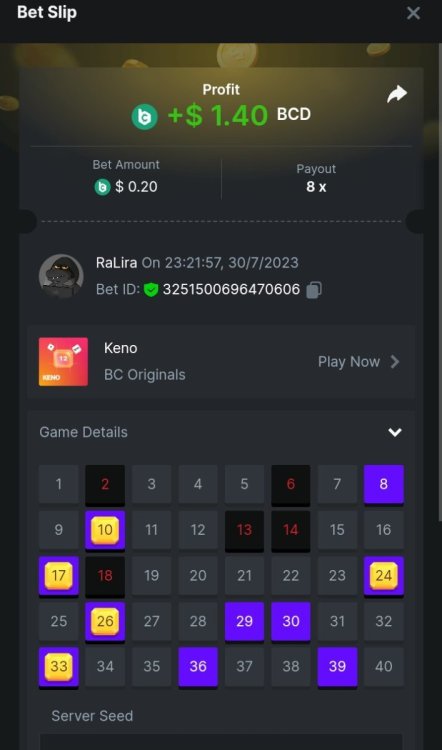Click the username RaLira
The width and height of the screenshot is (442, 750).
pyautogui.click(x=116, y=263)
